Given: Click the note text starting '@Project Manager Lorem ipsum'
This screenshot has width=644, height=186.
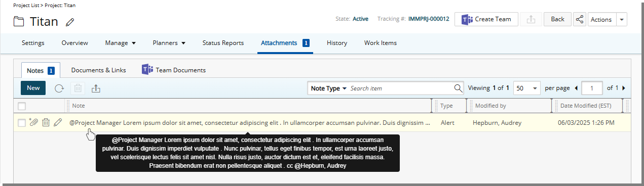Looking at the screenshot, I should tap(250, 122).
